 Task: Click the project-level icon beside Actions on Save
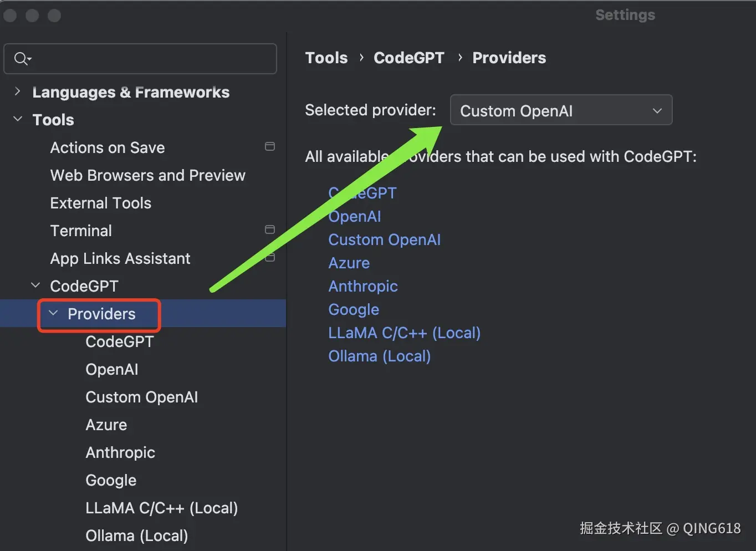click(270, 147)
